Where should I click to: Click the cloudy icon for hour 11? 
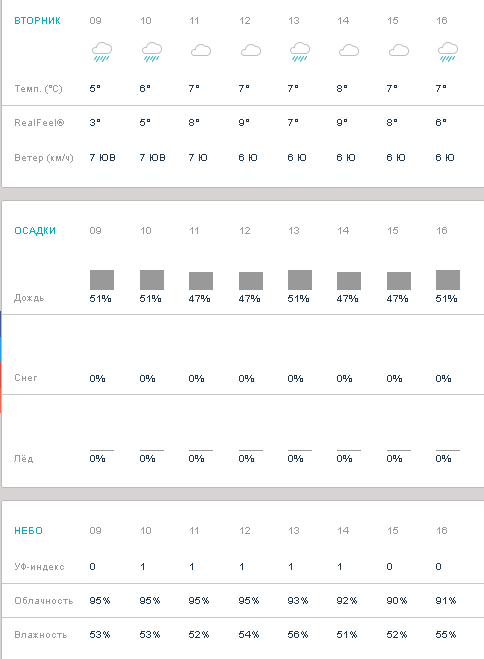201,51
